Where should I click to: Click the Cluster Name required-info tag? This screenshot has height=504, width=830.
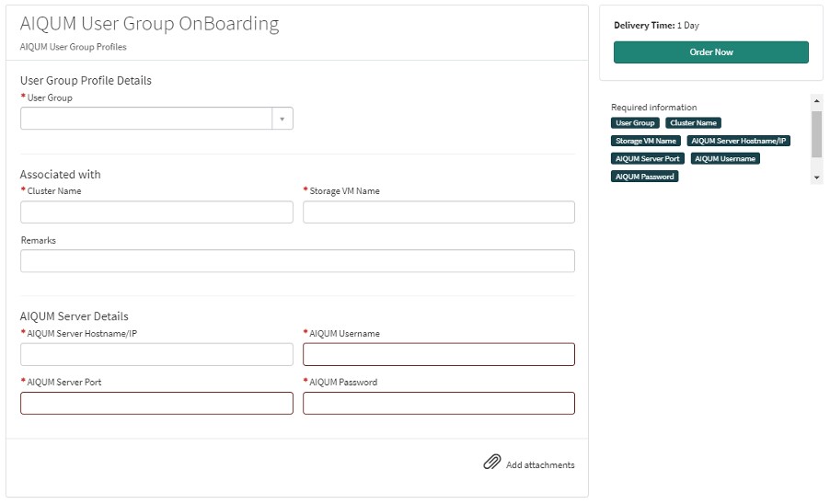click(x=693, y=123)
